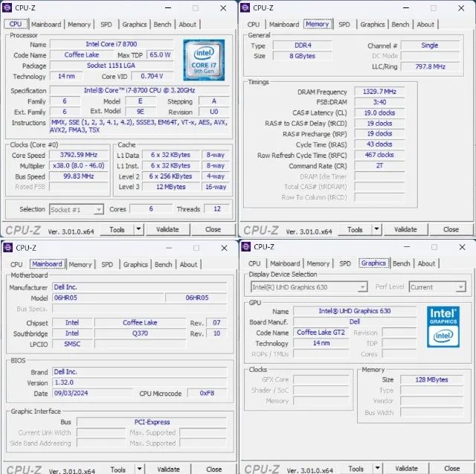Click Validate in the Graphics window
476x474 pixels.
[x=407, y=469]
